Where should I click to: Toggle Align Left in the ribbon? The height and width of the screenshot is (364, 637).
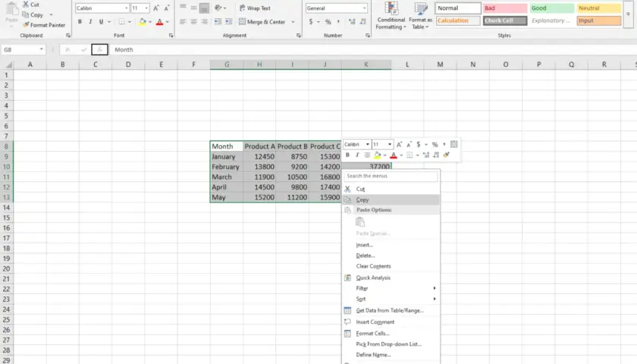click(x=183, y=21)
